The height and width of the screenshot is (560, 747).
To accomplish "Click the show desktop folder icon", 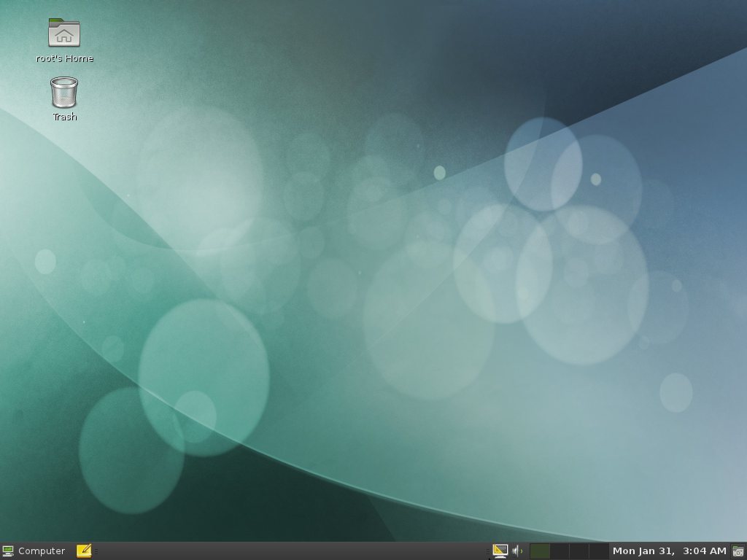I will coord(738,551).
